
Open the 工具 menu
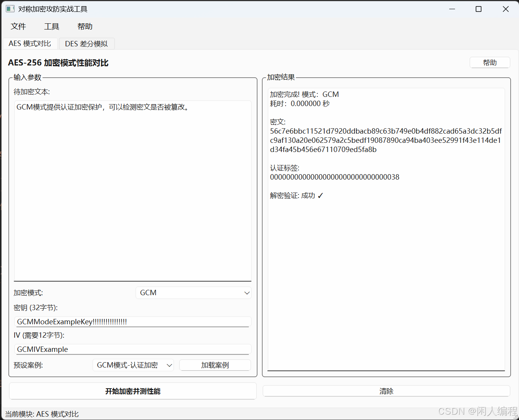click(x=51, y=26)
